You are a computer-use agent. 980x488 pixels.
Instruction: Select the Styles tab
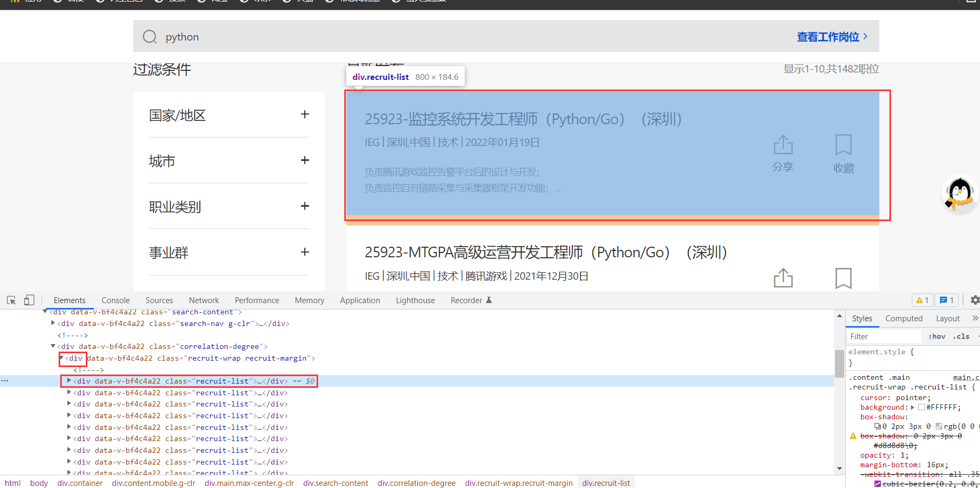coord(862,318)
